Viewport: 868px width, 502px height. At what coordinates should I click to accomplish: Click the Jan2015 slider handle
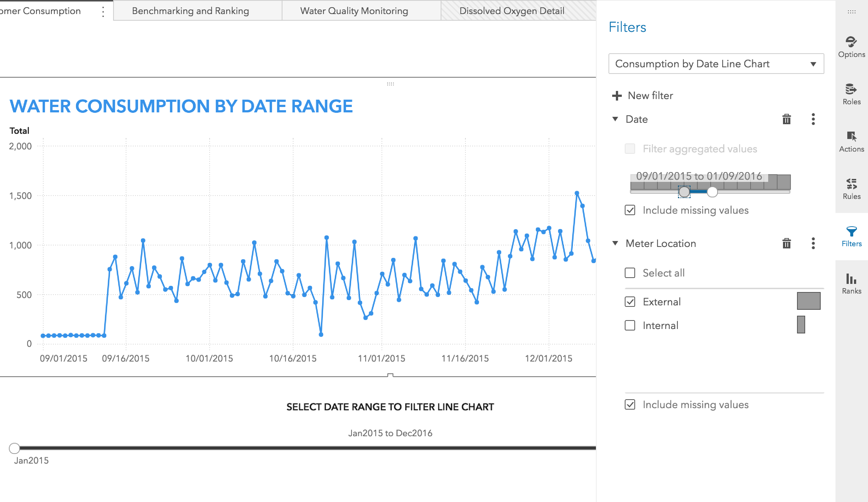14,448
